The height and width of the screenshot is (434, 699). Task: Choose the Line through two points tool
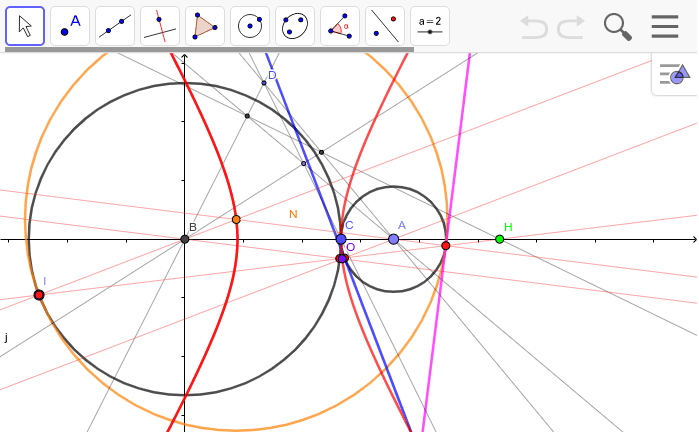[115, 26]
